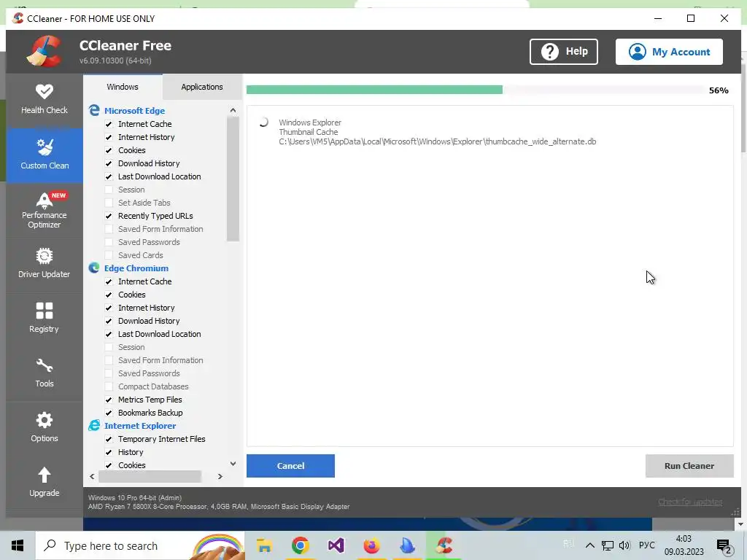Cancel the cleaning operation
This screenshot has width=747, height=560.
click(290, 466)
